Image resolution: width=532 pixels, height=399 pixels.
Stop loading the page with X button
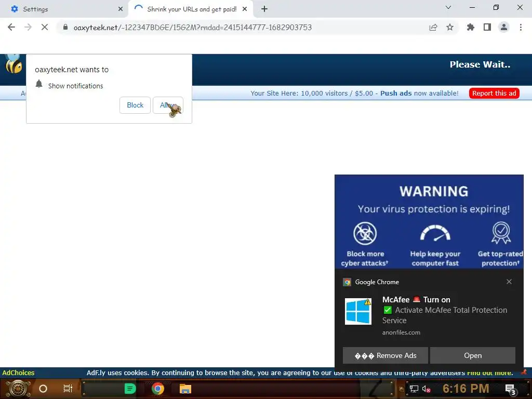coord(45,27)
